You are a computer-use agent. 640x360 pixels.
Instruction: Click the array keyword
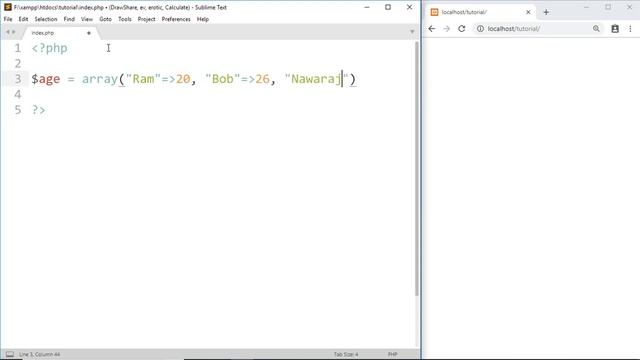(100, 79)
